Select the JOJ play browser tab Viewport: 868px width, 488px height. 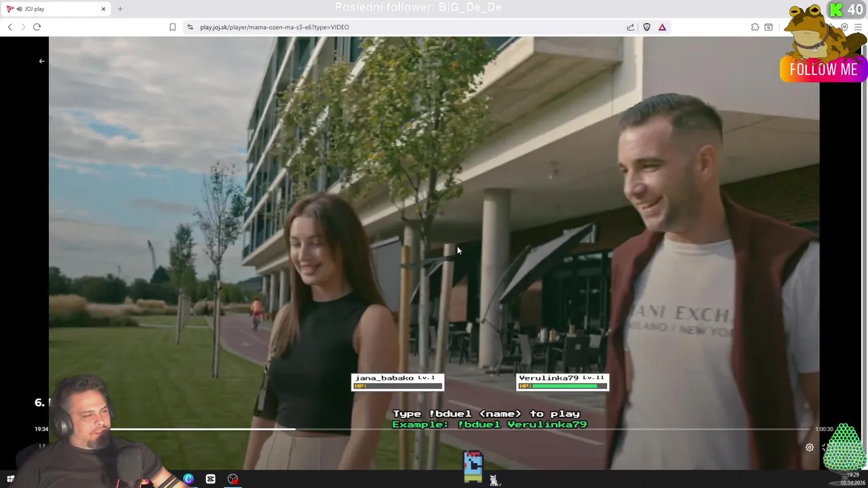(54, 9)
